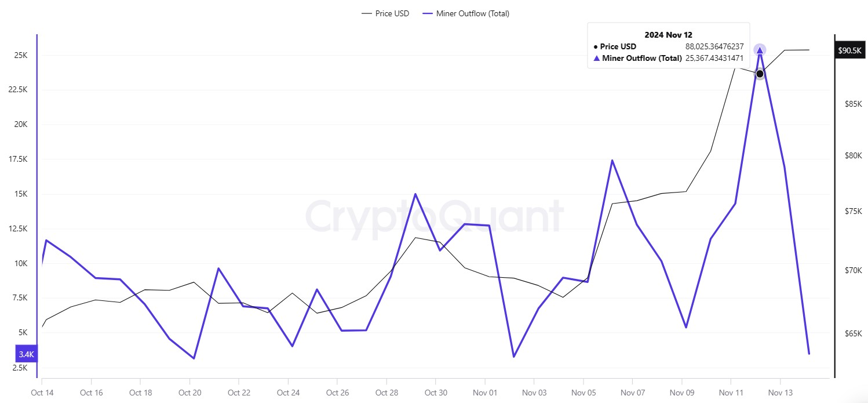Click the 2024 Nov 12 tooltip header

point(668,35)
